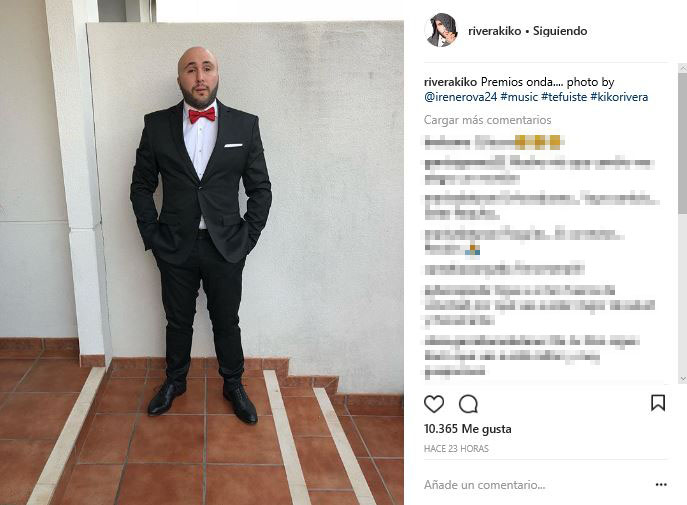The image size is (687, 505).
Task: Toggle the Siguiendo follow status
Action: pyautogui.click(x=560, y=31)
